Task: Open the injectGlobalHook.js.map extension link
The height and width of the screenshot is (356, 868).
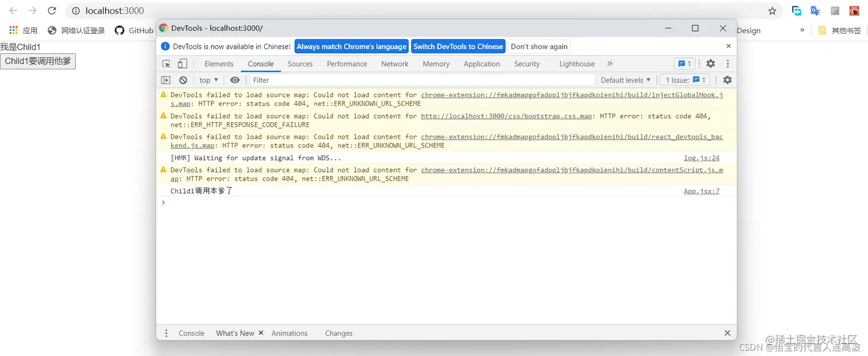Action: (572, 95)
